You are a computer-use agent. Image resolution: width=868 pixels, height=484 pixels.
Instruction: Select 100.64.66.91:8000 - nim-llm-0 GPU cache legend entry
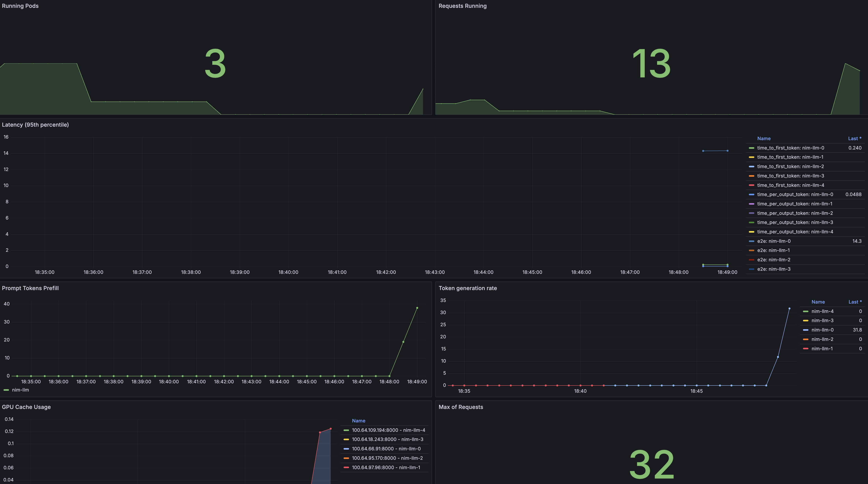(x=386, y=449)
